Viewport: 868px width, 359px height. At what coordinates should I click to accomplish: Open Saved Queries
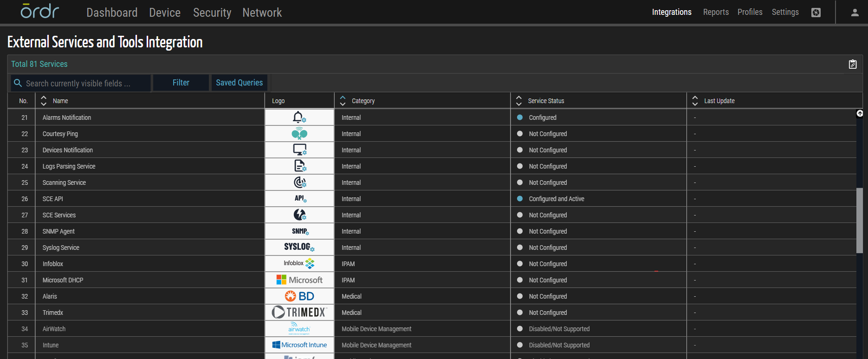[239, 83]
